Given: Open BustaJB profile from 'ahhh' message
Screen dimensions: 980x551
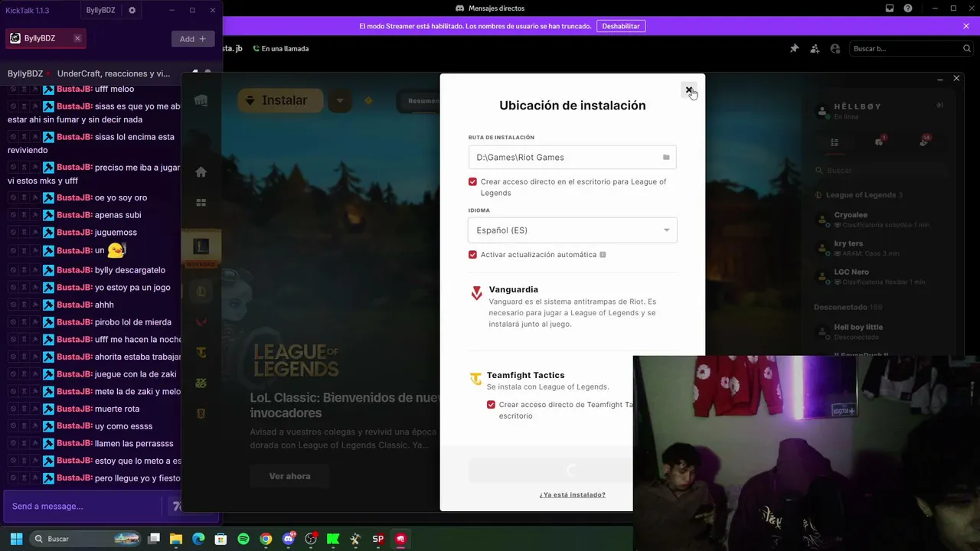Looking at the screenshot, I should pyautogui.click(x=74, y=305).
